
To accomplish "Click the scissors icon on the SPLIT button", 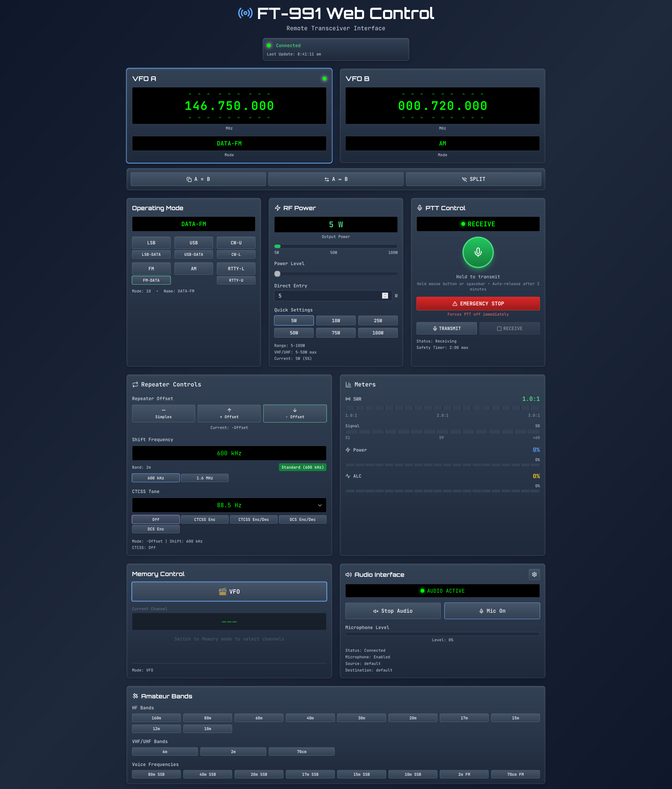I will pyautogui.click(x=464, y=179).
